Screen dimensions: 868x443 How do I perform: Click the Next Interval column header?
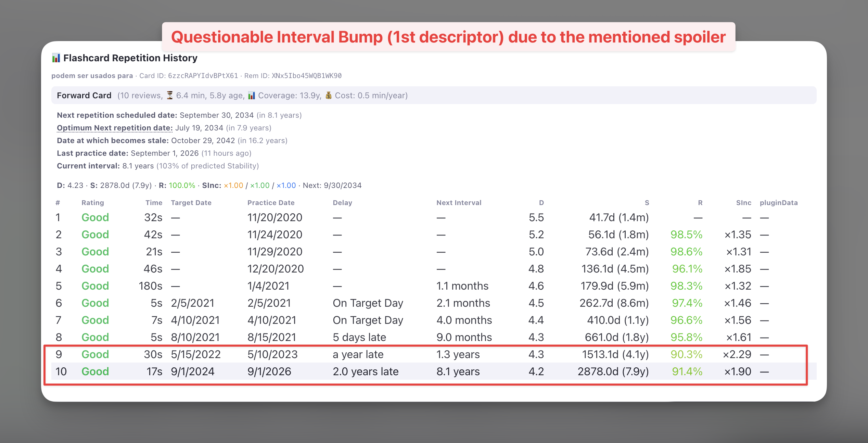[459, 203]
